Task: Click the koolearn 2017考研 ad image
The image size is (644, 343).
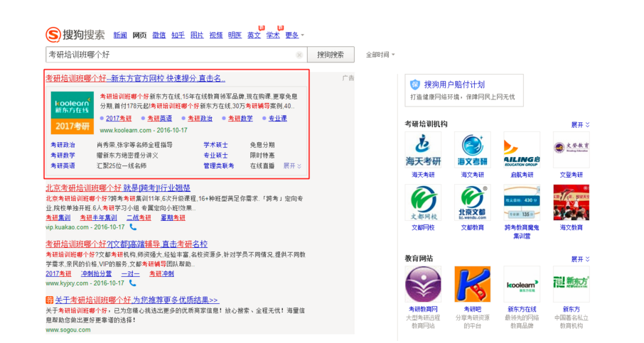Action: pyautogui.click(x=73, y=113)
